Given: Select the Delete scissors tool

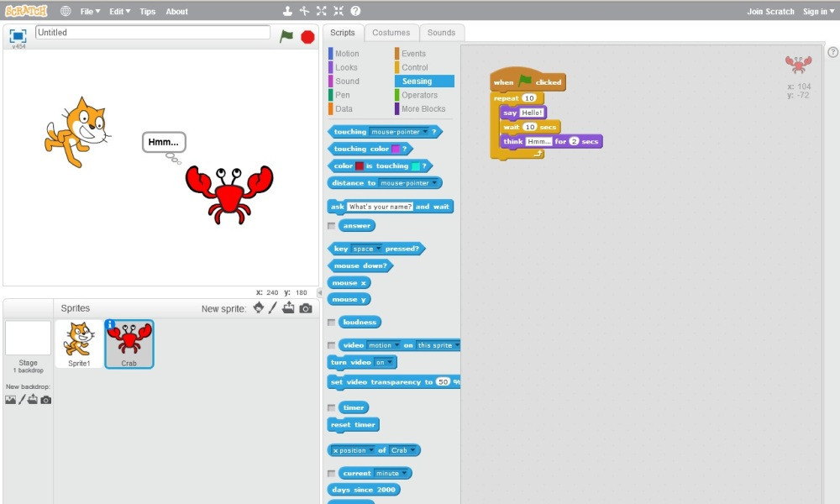Looking at the screenshot, I should click(x=304, y=11).
